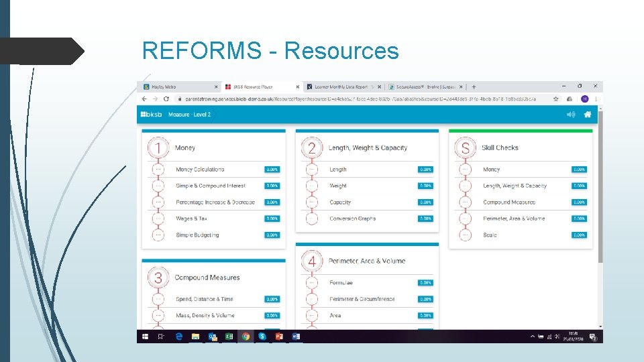The width and height of the screenshot is (644, 362).
Task: Click the extension icon beside the star
Action: 570,99
